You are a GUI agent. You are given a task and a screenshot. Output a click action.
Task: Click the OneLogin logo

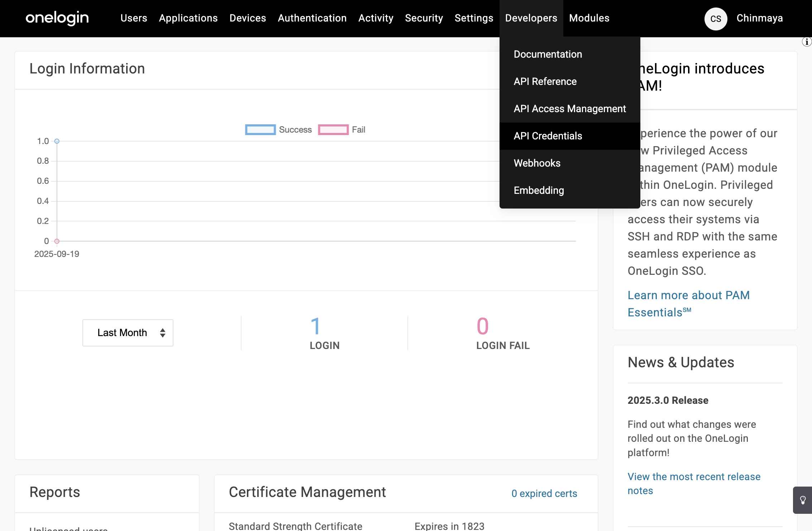[x=57, y=18]
